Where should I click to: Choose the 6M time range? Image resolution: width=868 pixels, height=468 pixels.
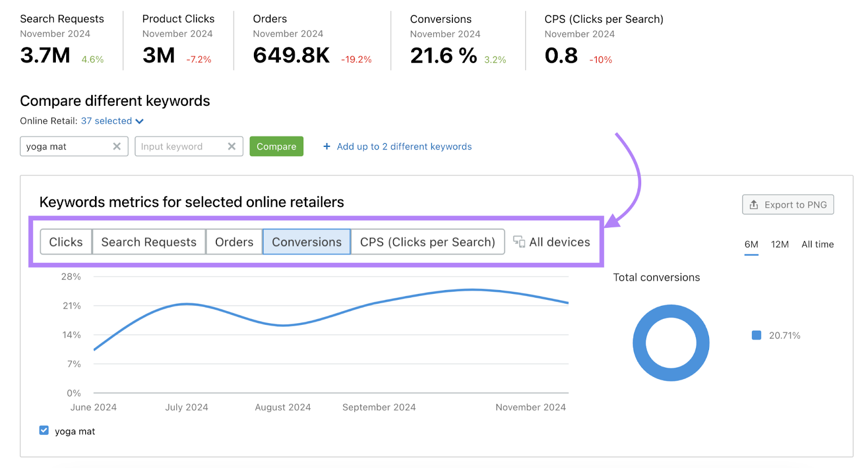(x=751, y=245)
